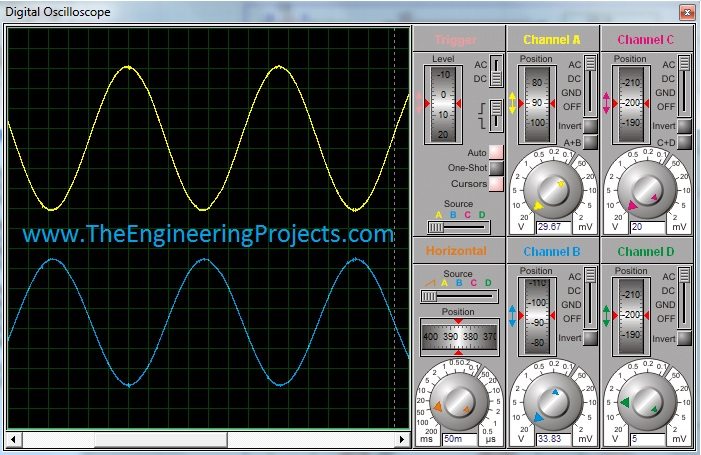Click the Channel A volts-per-division knob
The width and height of the screenshot is (701, 455).
pyautogui.click(x=553, y=190)
